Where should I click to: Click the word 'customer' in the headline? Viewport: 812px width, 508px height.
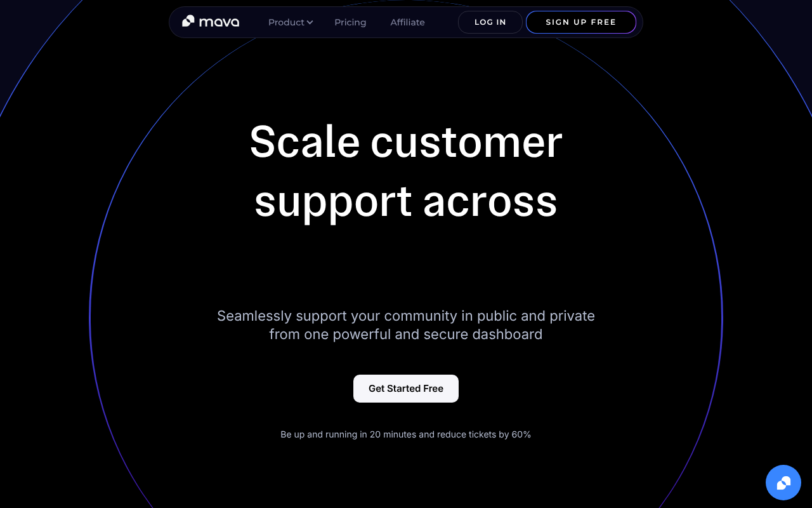pos(466,141)
